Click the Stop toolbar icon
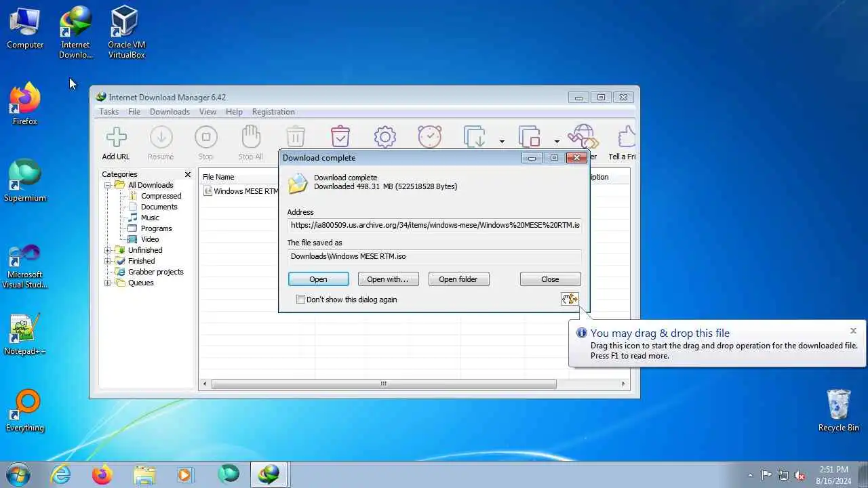Image resolution: width=868 pixels, height=488 pixels. pos(205,137)
